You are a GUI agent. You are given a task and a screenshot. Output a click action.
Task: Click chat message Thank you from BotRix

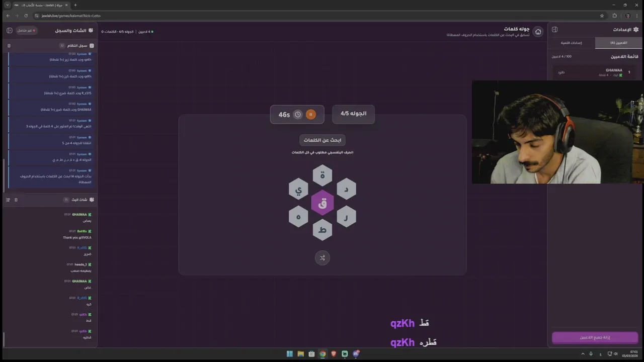pos(77,237)
